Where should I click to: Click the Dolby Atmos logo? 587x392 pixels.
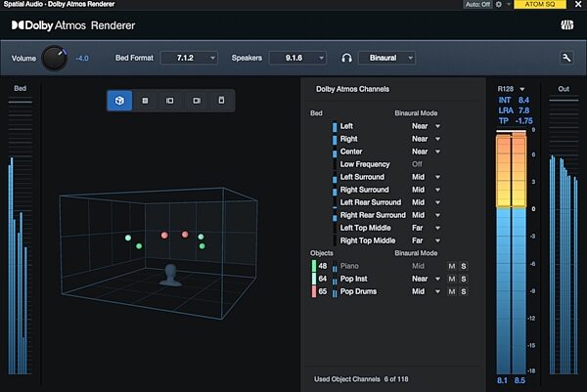click(73, 25)
